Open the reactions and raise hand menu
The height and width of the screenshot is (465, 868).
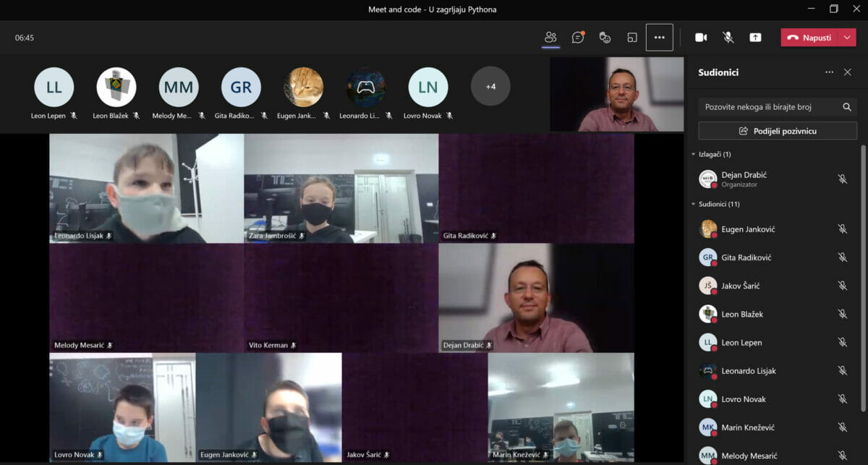click(605, 38)
